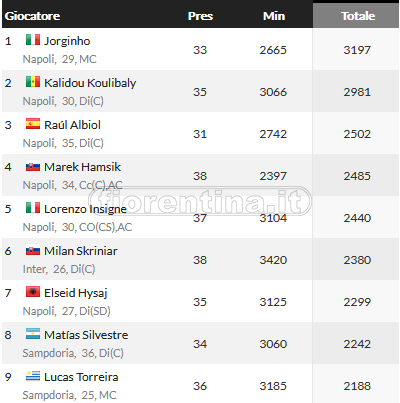This screenshot has width=400, height=403.
Task: Open Lucas Torreira player link
Action: click(x=81, y=377)
